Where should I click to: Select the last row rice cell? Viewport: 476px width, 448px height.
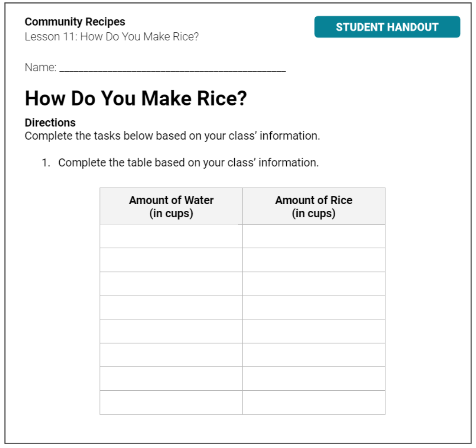point(314,403)
